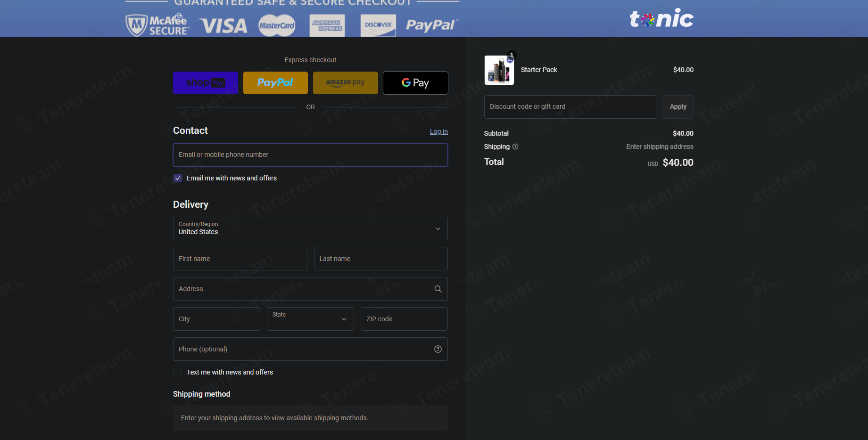The height and width of the screenshot is (440, 868).
Task: Click the Discover card logo
Action: click(x=378, y=25)
